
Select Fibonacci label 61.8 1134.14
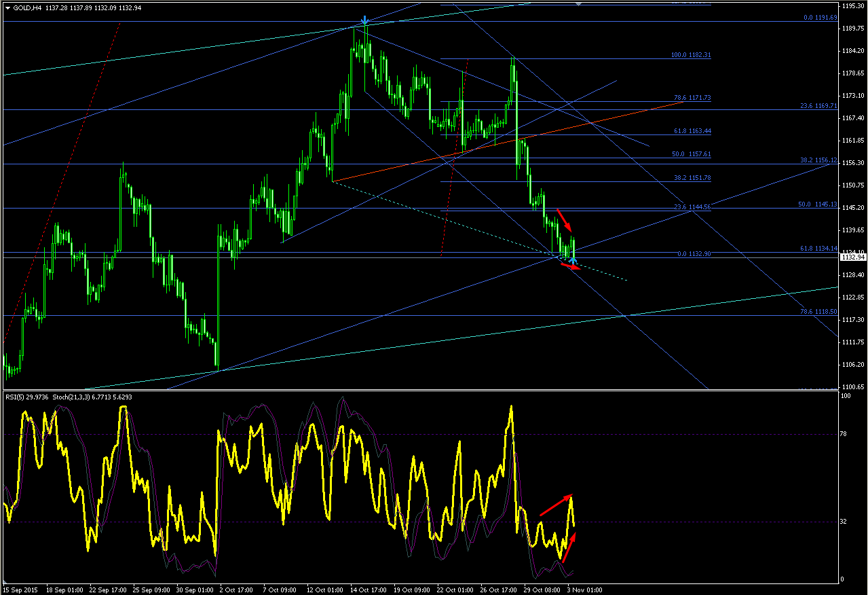tap(819, 249)
